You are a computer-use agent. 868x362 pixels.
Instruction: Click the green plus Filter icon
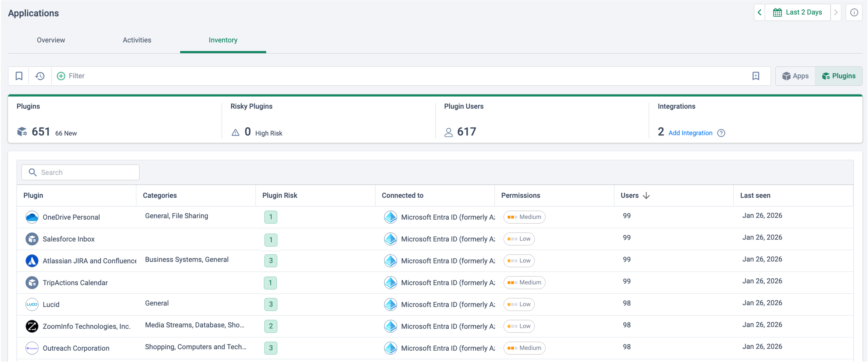61,76
